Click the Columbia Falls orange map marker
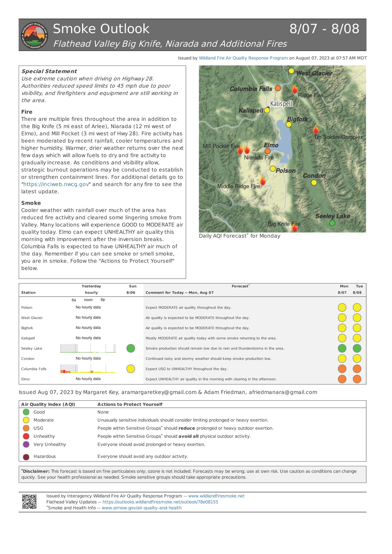 pyautogui.click(x=278, y=88)
